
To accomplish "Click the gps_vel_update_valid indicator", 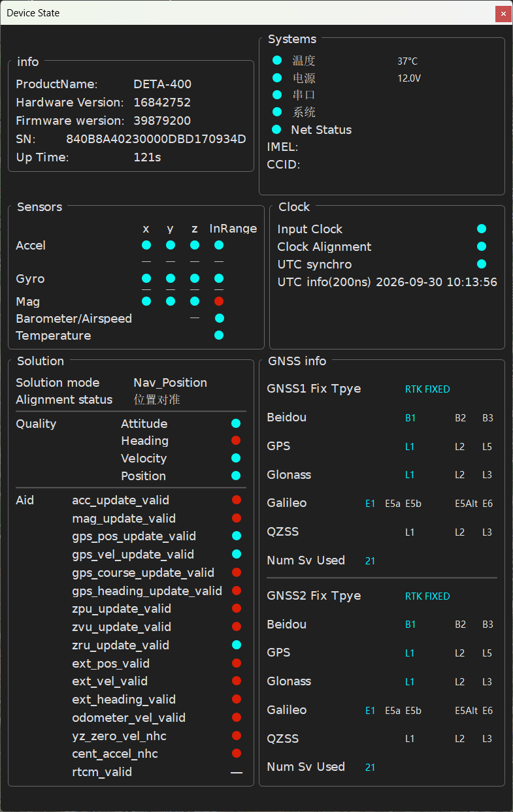I will tap(237, 554).
